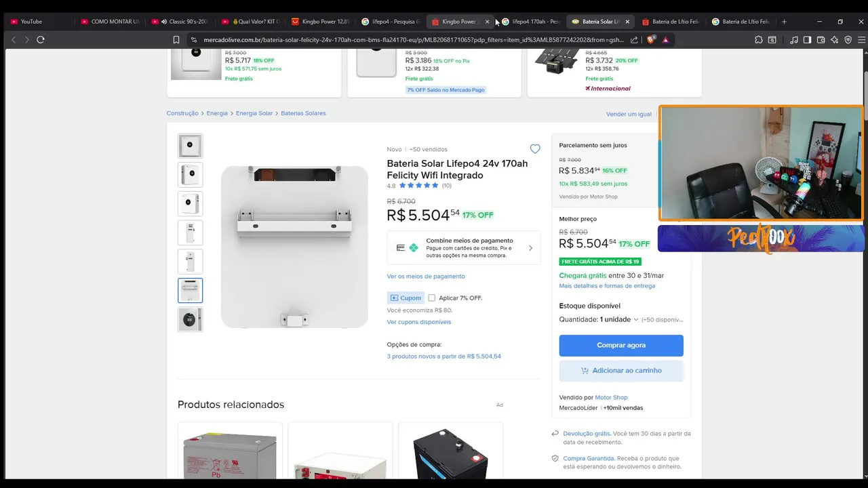Viewport: 868px width, 488px height.
Task: Open the related gray Pb battery product
Action: [x=230, y=451]
